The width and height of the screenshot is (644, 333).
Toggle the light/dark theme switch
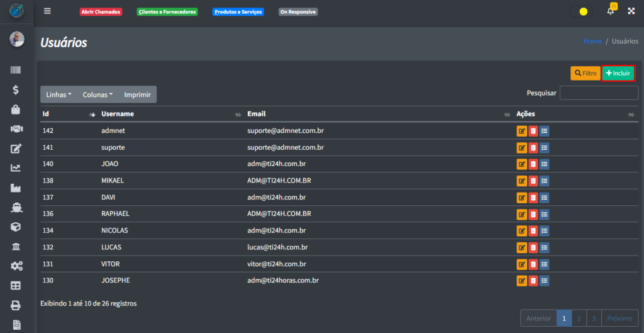[x=580, y=11]
